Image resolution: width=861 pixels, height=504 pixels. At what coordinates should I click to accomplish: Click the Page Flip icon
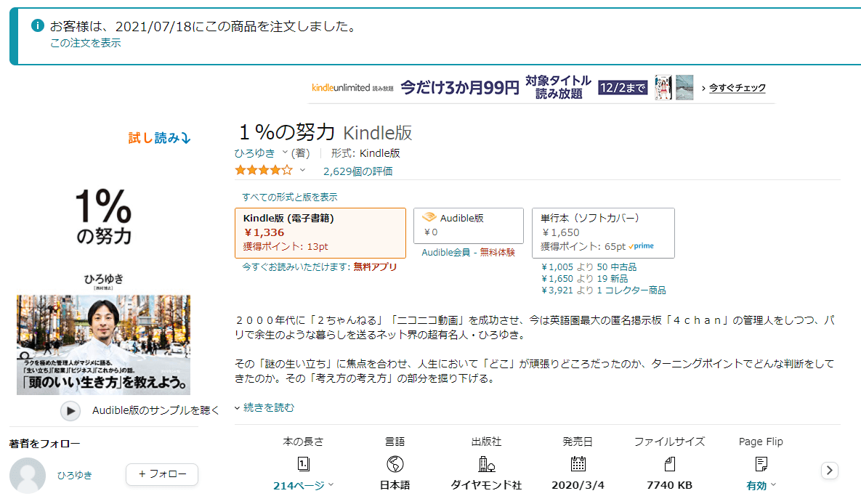click(761, 465)
